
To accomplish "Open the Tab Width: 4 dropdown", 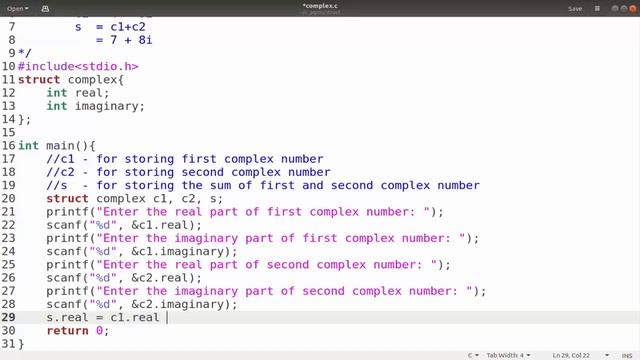I will pyautogui.click(x=509, y=356).
